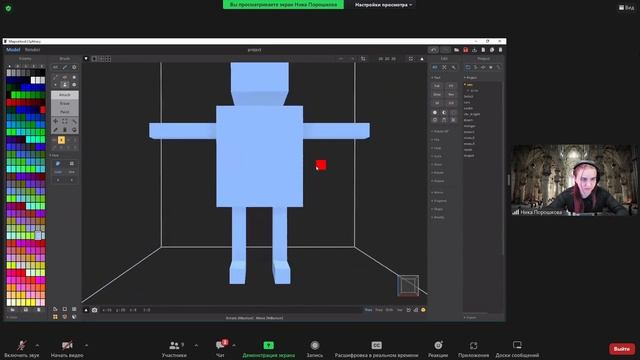This screenshot has height=360, width=640.
Task: Click the wrench tool icon in Edit panel
Action: (453, 67)
